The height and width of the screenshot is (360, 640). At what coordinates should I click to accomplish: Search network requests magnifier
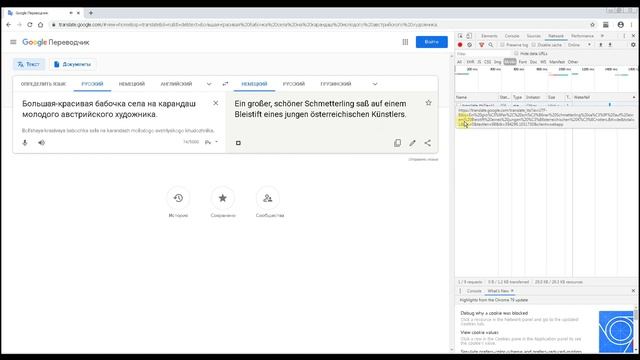(x=491, y=45)
